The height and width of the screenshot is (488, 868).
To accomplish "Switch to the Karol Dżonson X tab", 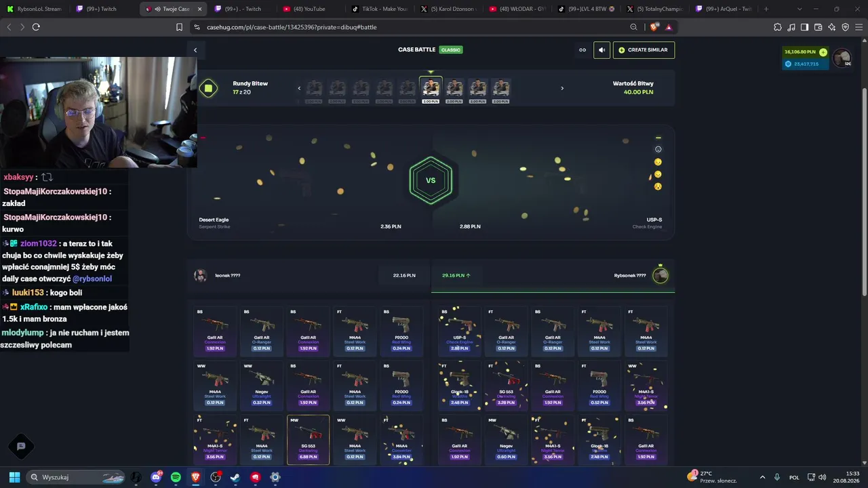I will click(x=448, y=9).
